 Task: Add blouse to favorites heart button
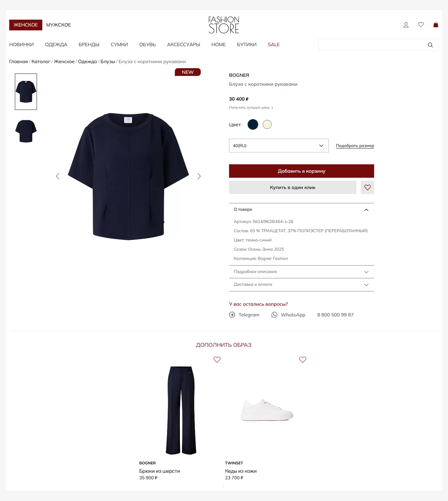pyautogui.click(x=367, y=188)
